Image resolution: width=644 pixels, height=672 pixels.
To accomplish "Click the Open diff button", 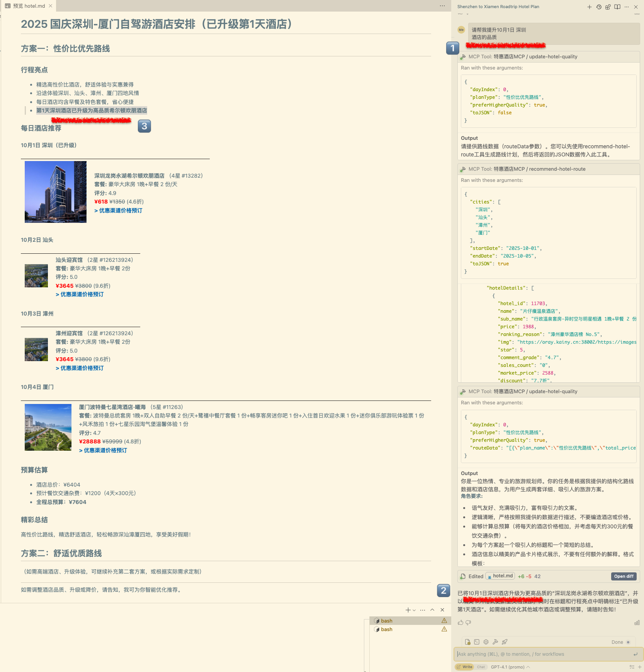I will [624, 576].
